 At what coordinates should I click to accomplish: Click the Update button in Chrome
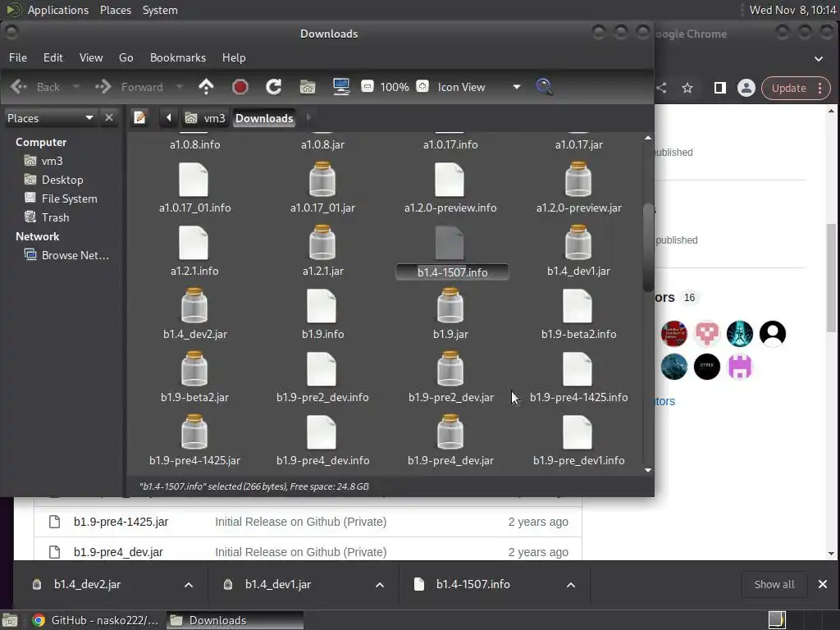796,88
